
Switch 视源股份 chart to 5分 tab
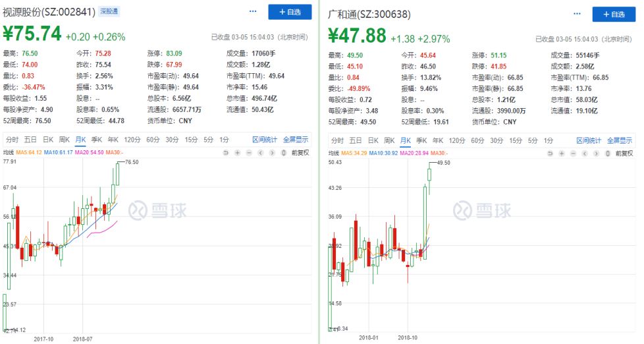point(209,140)
